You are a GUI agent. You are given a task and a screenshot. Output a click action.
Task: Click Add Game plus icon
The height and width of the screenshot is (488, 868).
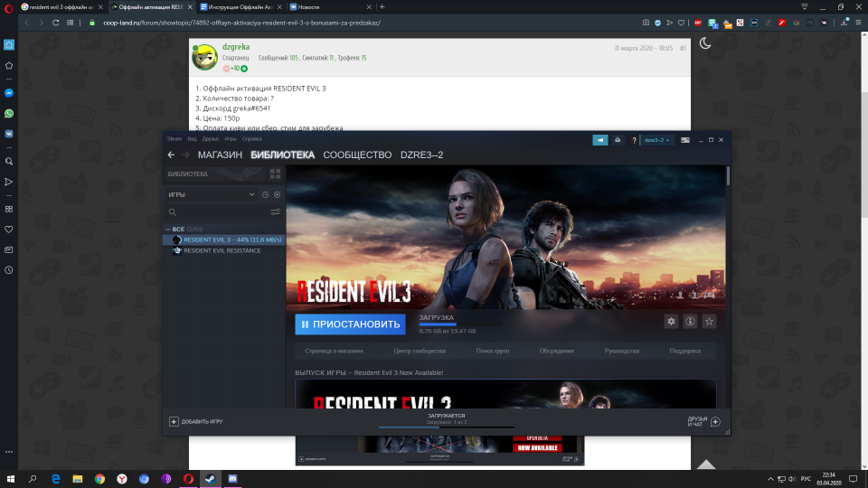click(x=174, y=422)
